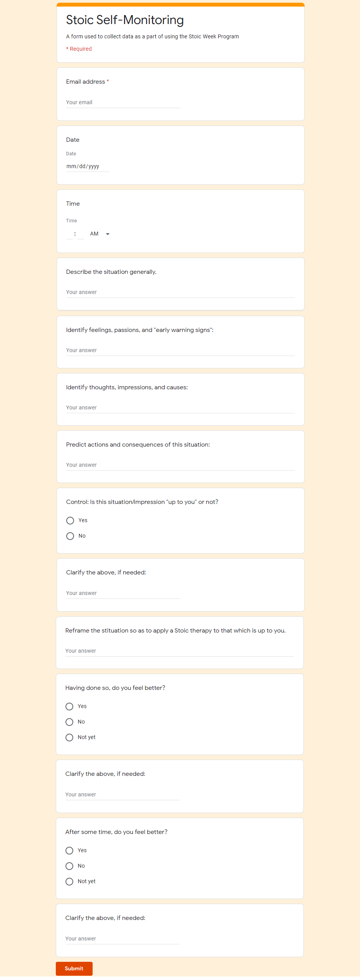
Task: Select Yes under 'After some time' question
Action: tap(69, 850)
